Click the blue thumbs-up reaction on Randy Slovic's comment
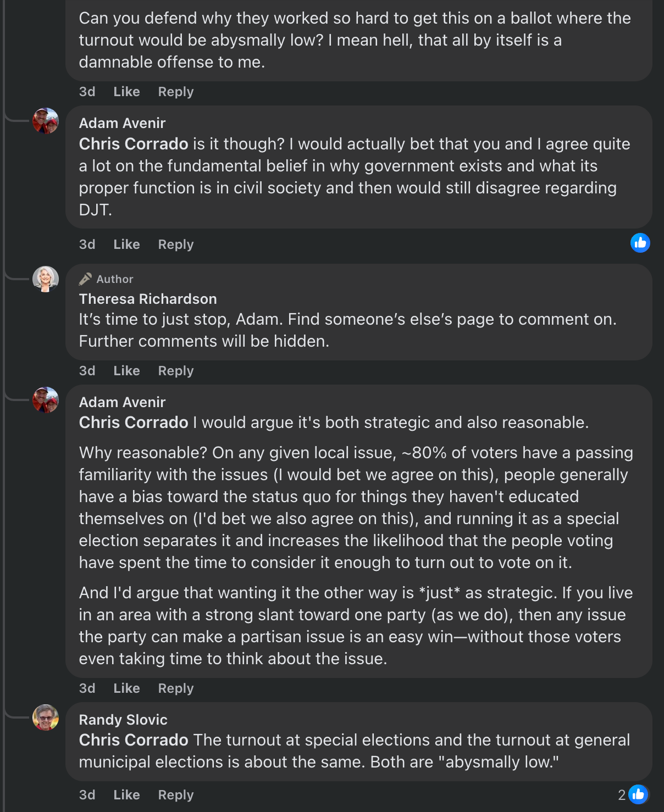This screenshot has width=664, height=812. click(640, 794)
